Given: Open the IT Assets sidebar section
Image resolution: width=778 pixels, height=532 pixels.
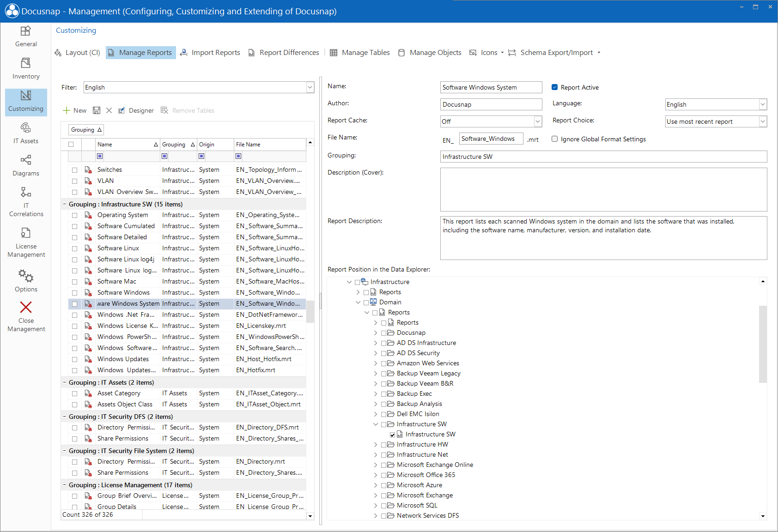Looking at the screenshot, I should click(26, 133).
